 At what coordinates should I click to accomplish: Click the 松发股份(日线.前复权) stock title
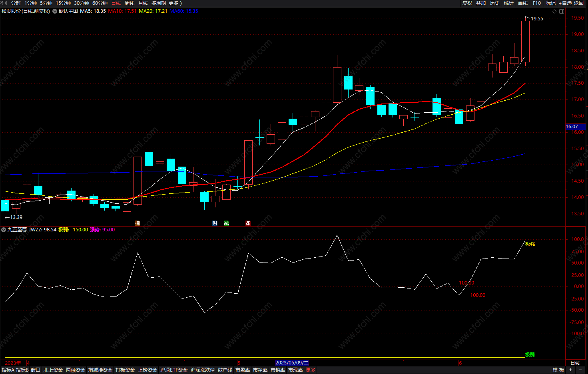[26, 11]
